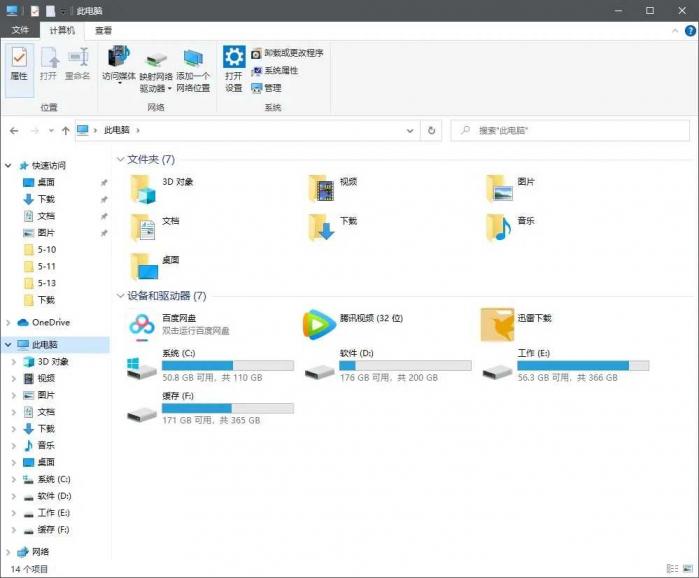The width and height of the screenshot is (699, 578).
Task: Open the 3D 对象 folder icon
Action: pos(143,189)
